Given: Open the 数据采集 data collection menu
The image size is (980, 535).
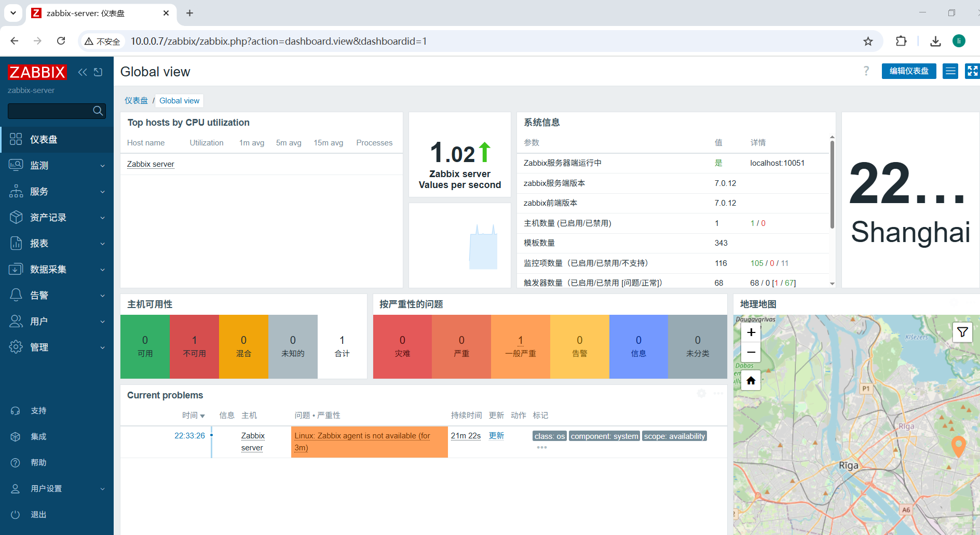Looking at the screenshot, I should (57, 269).
